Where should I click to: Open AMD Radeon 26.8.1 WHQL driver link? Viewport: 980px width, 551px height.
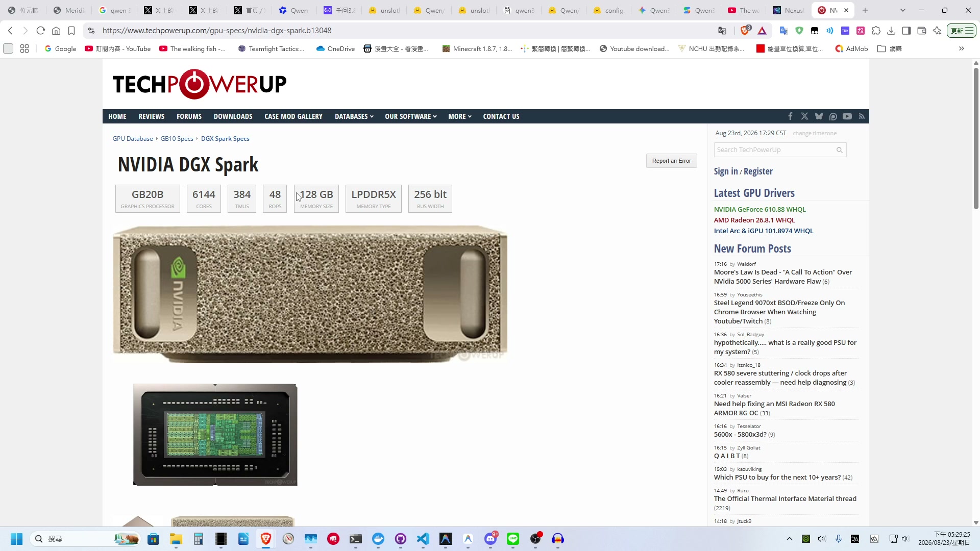pyautogui.click(x=754, y=220)
